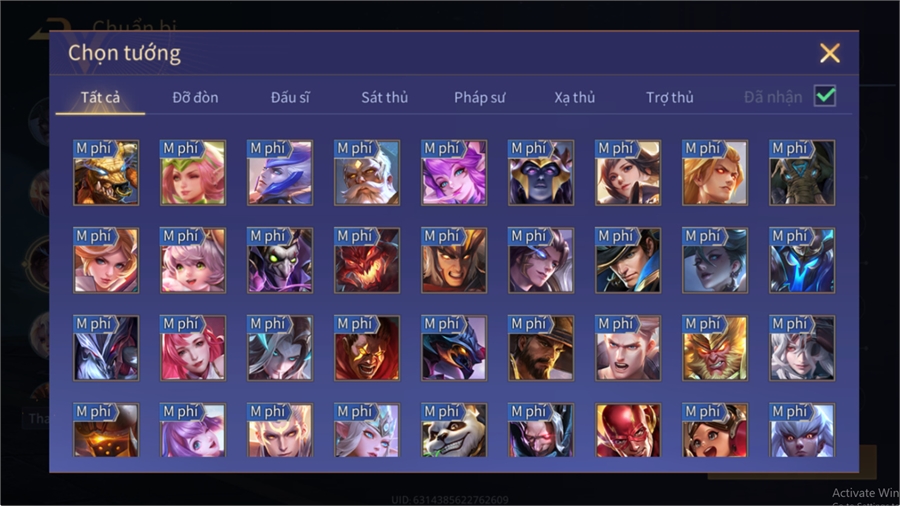Select the cowboy hat bearded gunman hero
The height and width of the screenshot is (506, 900).
[541, 348]
